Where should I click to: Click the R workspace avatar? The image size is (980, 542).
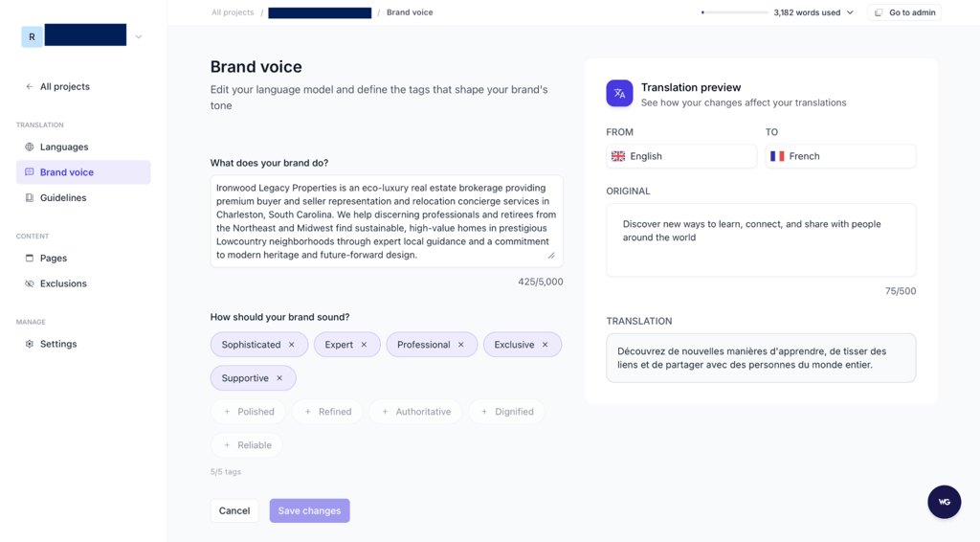[32, 37]
